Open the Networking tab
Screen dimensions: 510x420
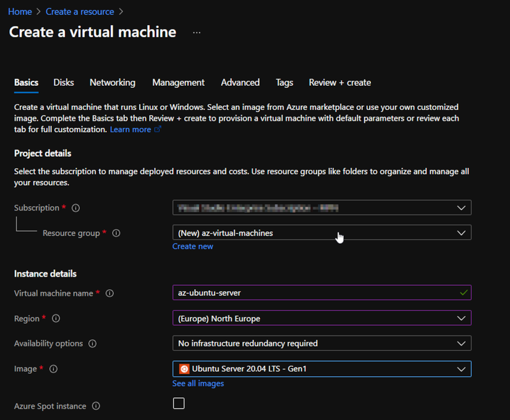click(x=113, y=83)
